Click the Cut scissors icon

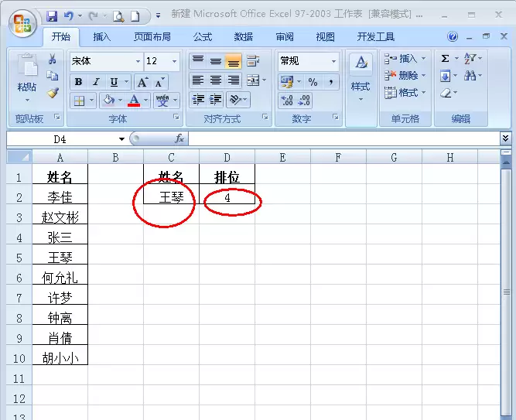click(x=52, y=59)
